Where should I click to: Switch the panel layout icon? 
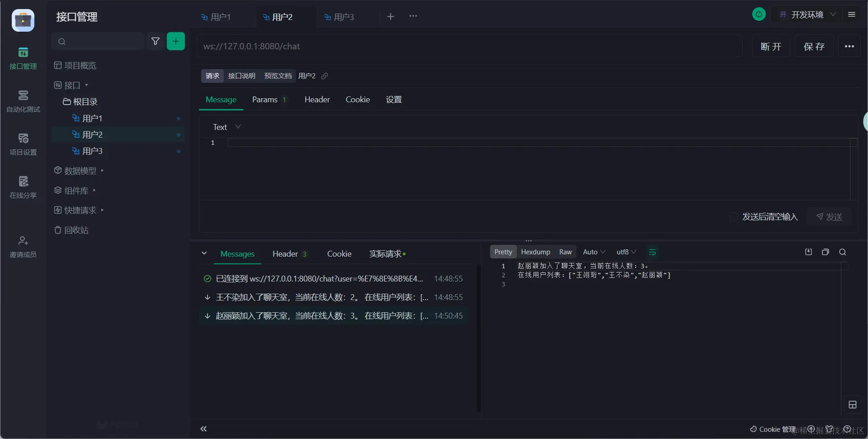853,405
